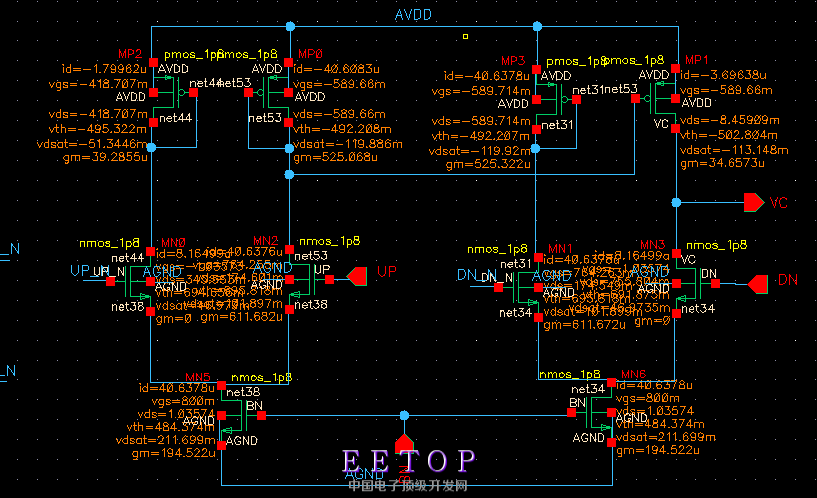The height and width of the screenshot is (498, 817).
Task: Click the vdsat=-51.3446m annotation
Action: click(92, 143)
